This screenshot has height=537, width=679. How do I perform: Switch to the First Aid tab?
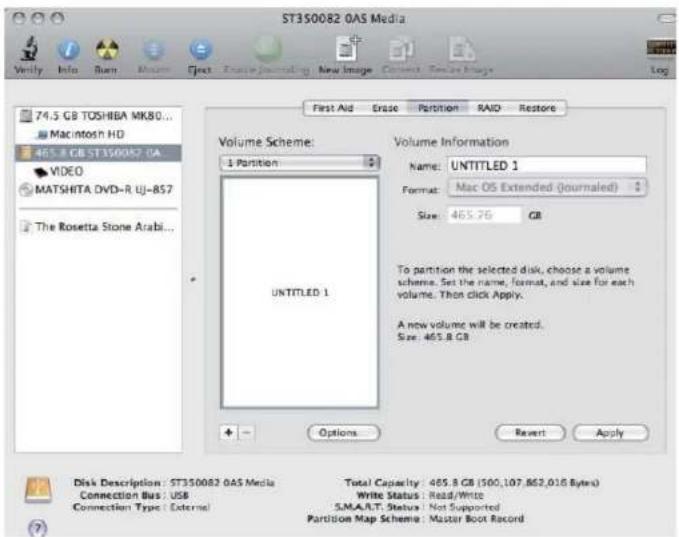point(333,108)
